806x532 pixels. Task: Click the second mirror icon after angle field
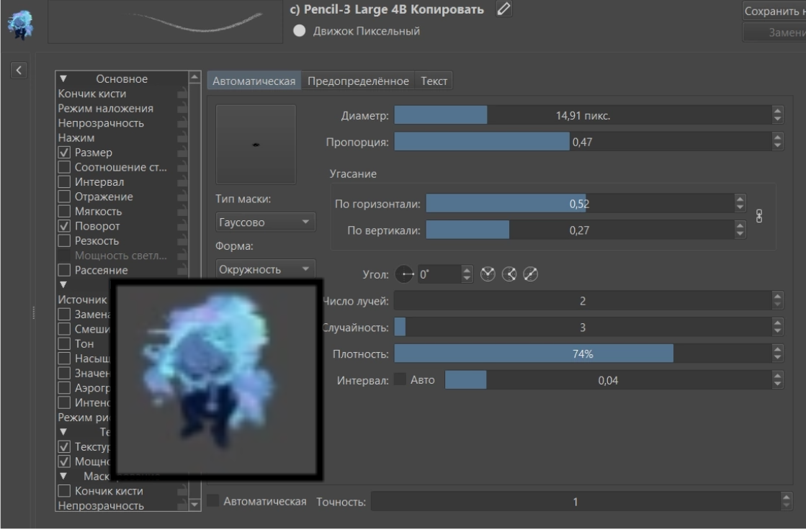[509, 274]
